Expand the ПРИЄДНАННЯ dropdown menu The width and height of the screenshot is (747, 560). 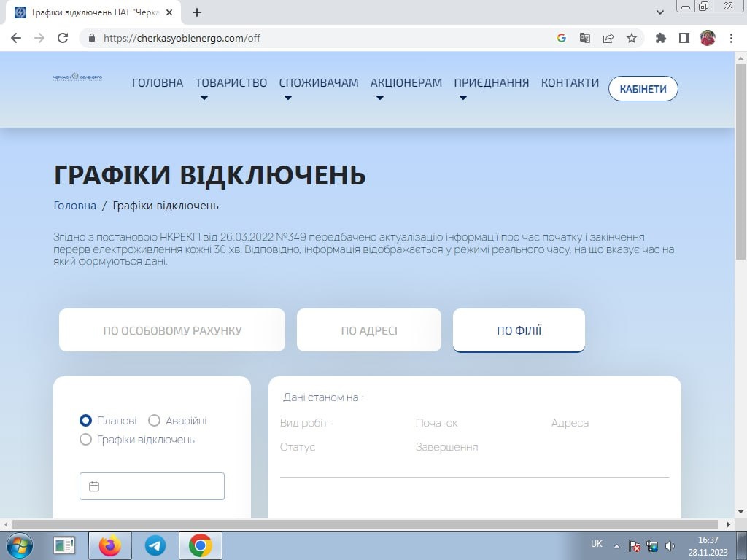tap(491, 83)
